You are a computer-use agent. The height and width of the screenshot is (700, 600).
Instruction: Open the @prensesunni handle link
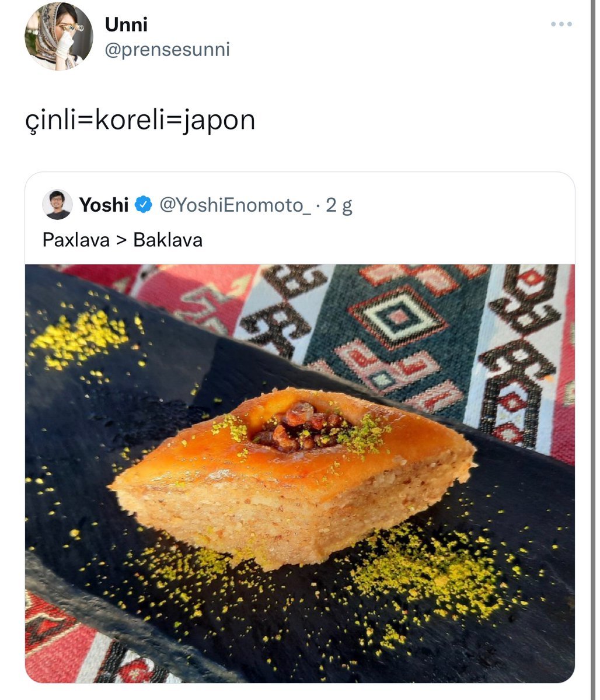click(x=167, y=50)
